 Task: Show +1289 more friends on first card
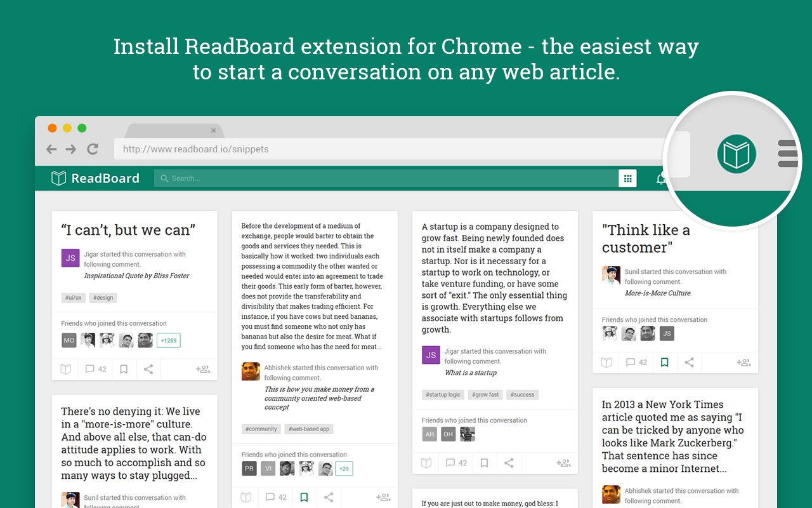pyautogui.click(x=169, y=340)
